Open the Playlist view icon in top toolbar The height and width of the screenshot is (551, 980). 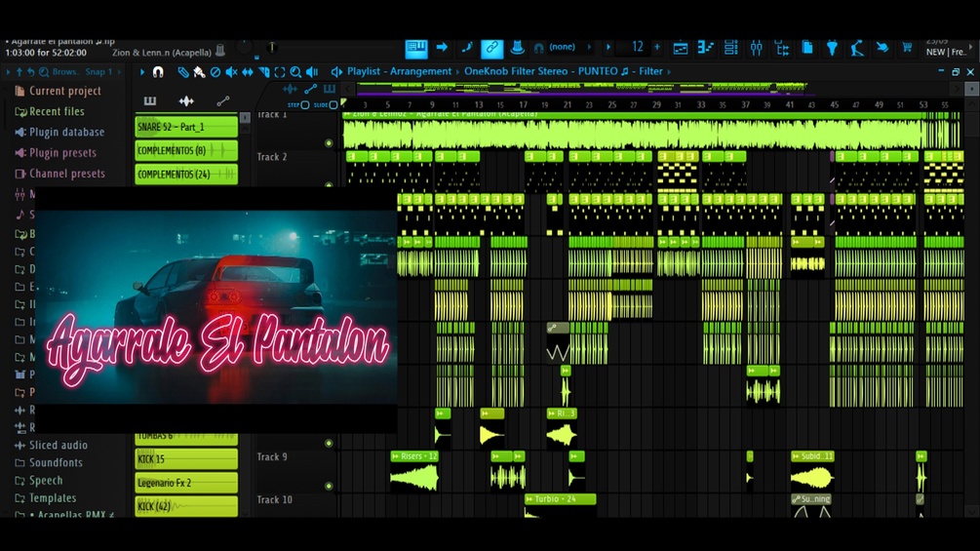[x=680, y=48]
